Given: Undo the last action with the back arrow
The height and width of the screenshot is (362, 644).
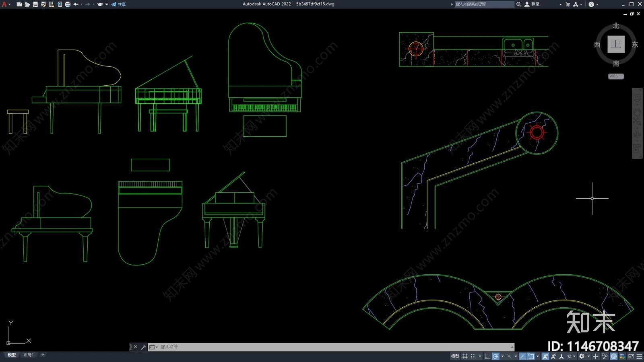Looking at the screenshot, I should pos(76,4).
